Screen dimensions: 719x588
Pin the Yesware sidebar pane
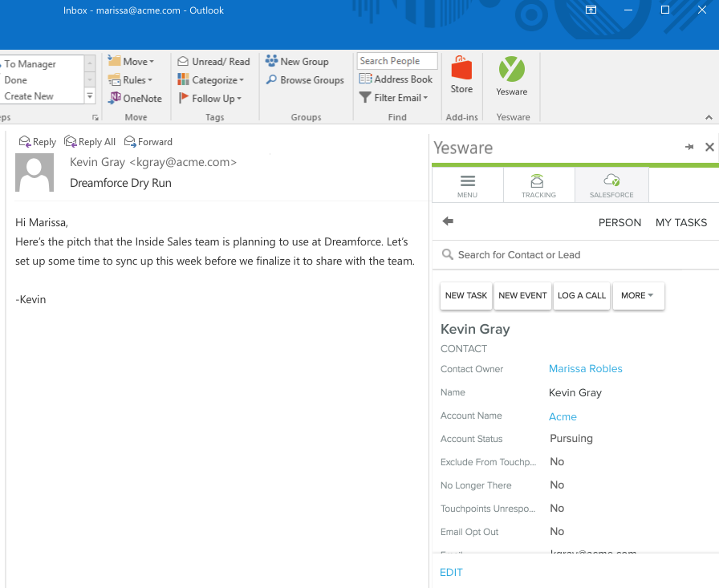(689, 147)
